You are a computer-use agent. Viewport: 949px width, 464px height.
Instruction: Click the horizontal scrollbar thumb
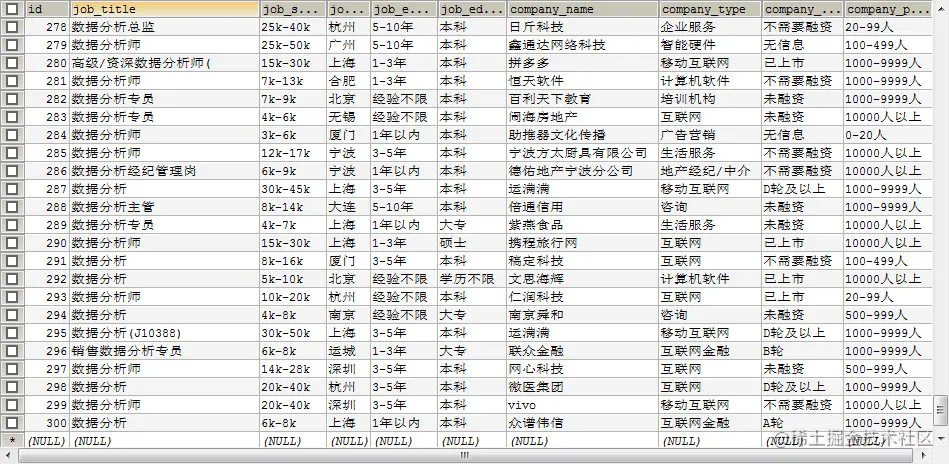point(465,456)
